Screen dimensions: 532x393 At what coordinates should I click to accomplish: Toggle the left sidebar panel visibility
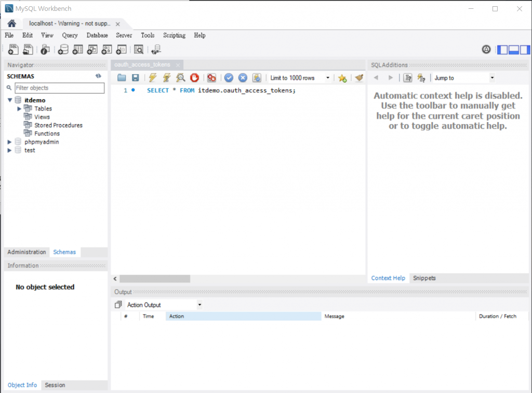tap(502, 50)
